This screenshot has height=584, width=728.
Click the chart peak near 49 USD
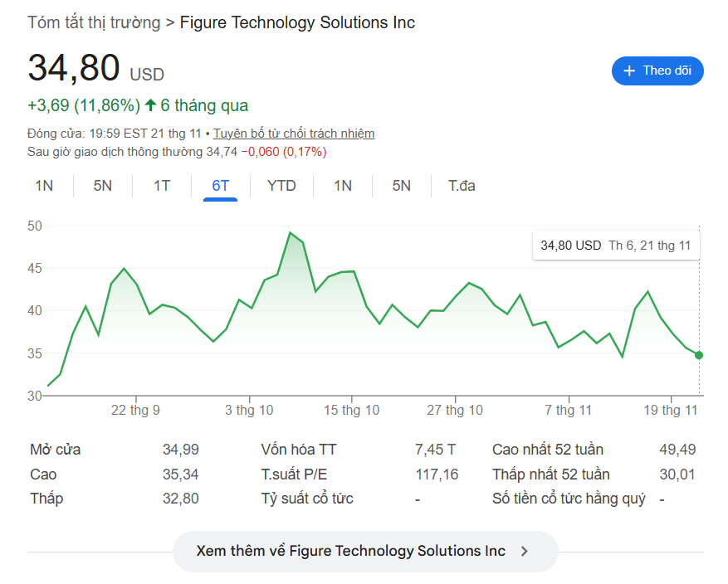tap(290, 233)
